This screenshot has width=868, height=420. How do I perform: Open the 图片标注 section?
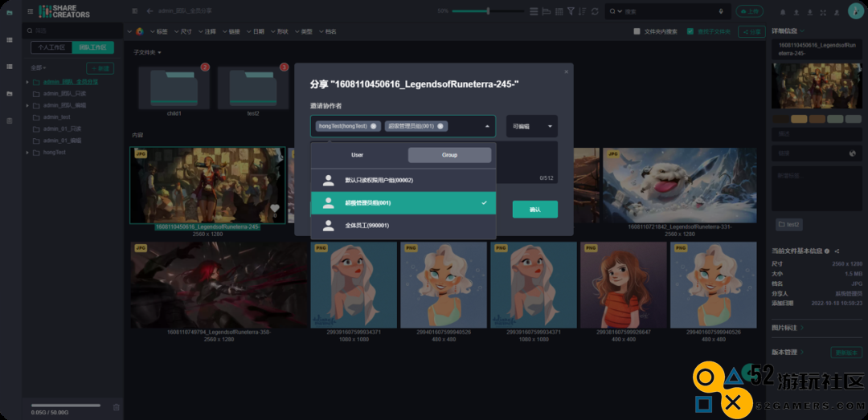(x=788, y=328)
